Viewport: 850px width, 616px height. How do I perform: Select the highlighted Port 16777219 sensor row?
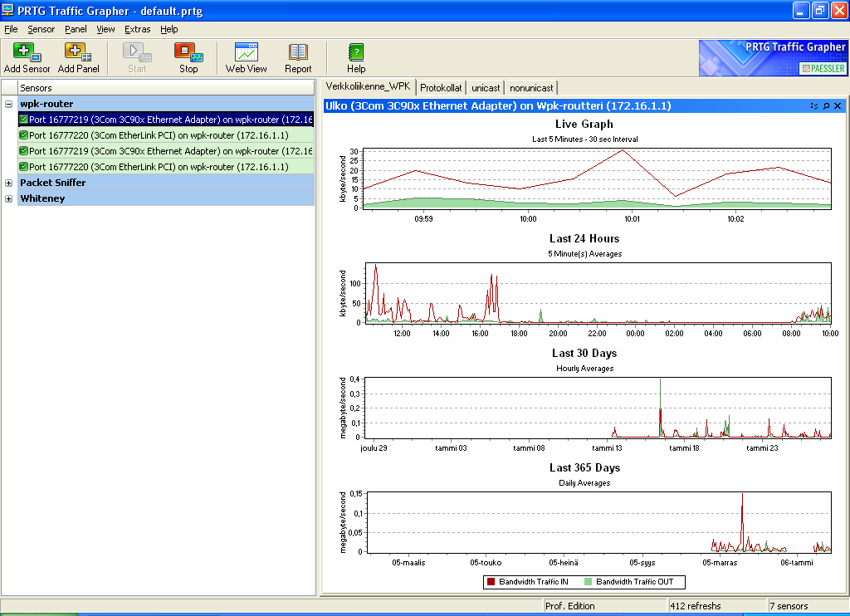coord(166,120)
